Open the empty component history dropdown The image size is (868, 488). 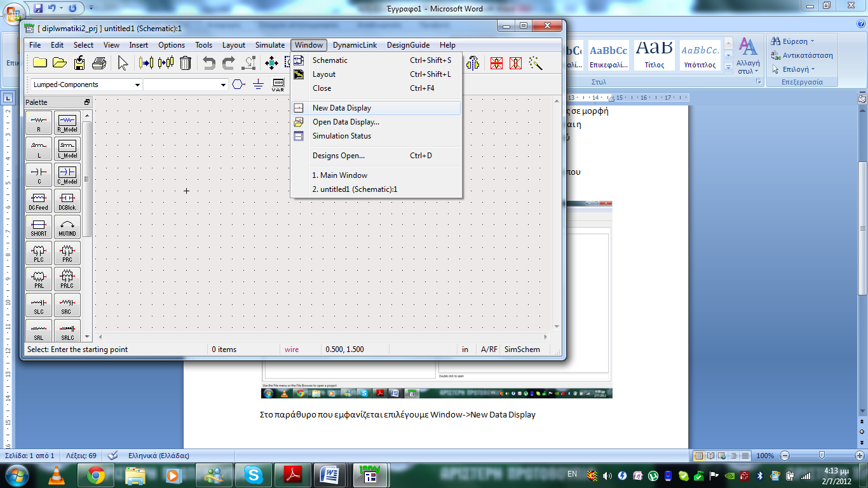pos(223,85)
